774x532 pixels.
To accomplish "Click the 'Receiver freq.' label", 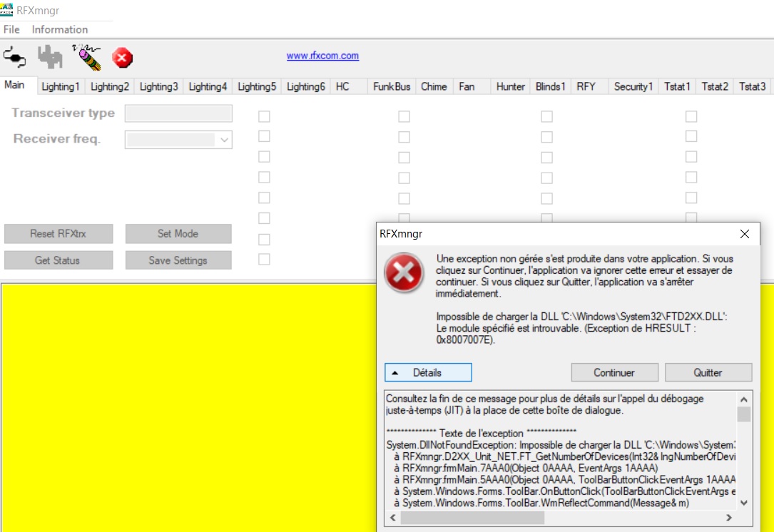I will [57, 138].
